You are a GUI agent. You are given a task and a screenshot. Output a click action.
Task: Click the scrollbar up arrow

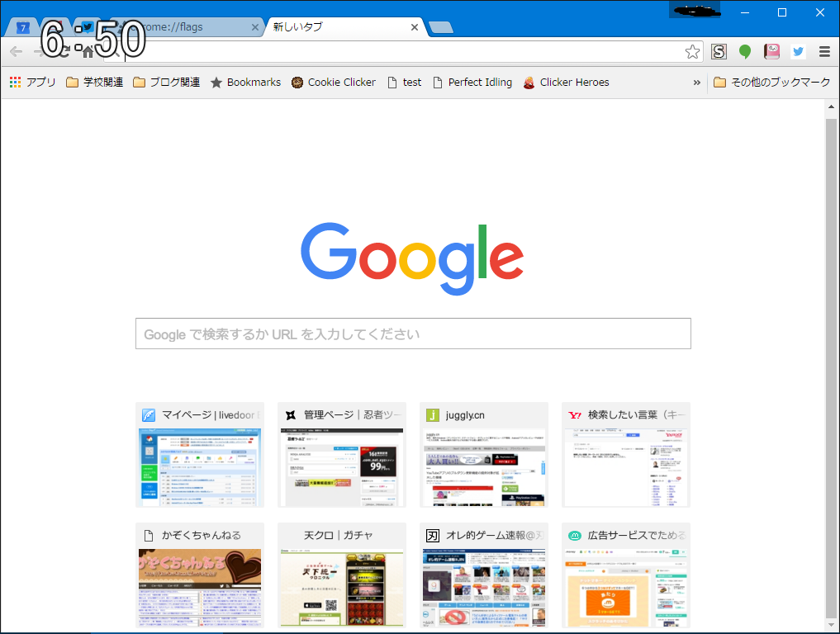coord(831,106)
